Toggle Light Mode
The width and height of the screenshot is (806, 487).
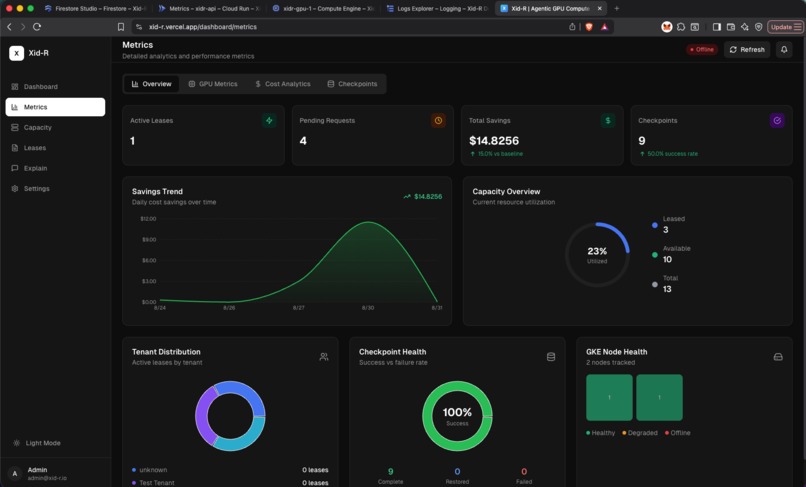[x=37, y=443]
